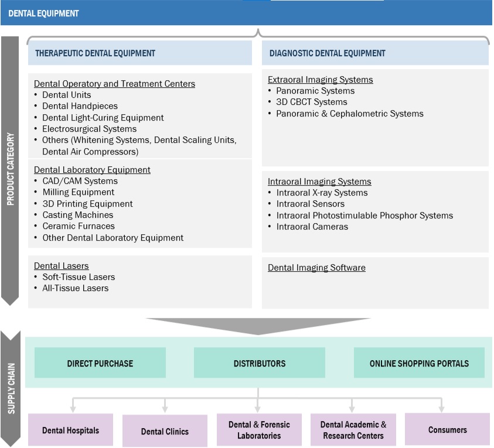Click the Dental Clinics box

coord(165,432)
